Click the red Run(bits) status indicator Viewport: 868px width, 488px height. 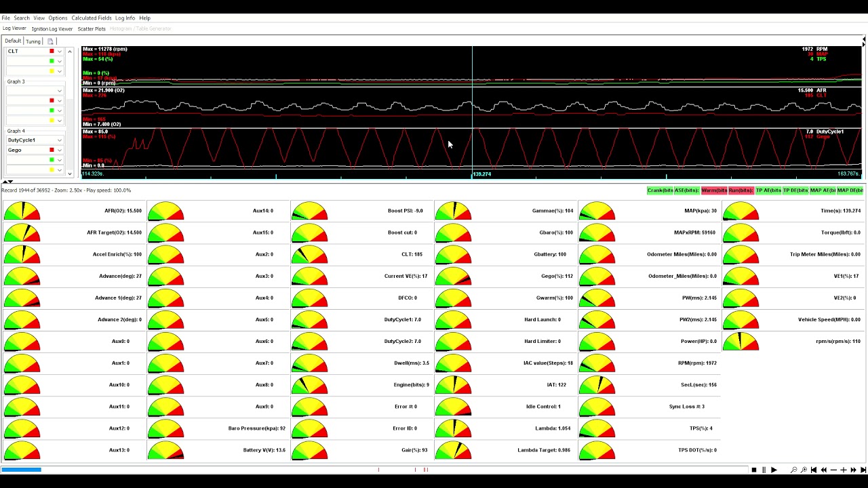click(x=741, y=190)
